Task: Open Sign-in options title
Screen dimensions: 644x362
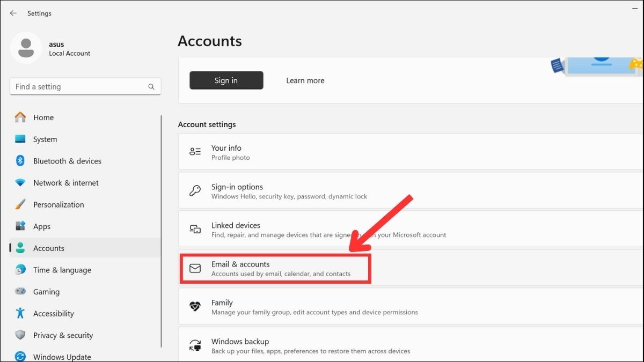Action: point(237,187)
